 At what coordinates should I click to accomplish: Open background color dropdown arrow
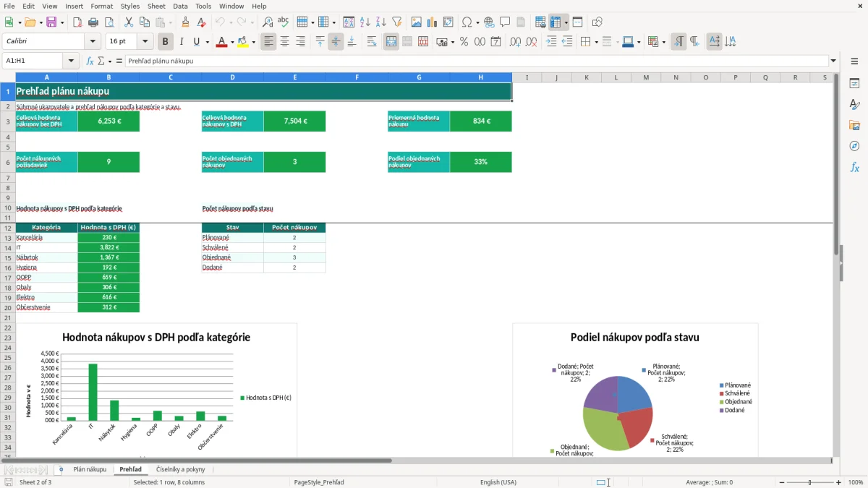(x=253, y=42)
